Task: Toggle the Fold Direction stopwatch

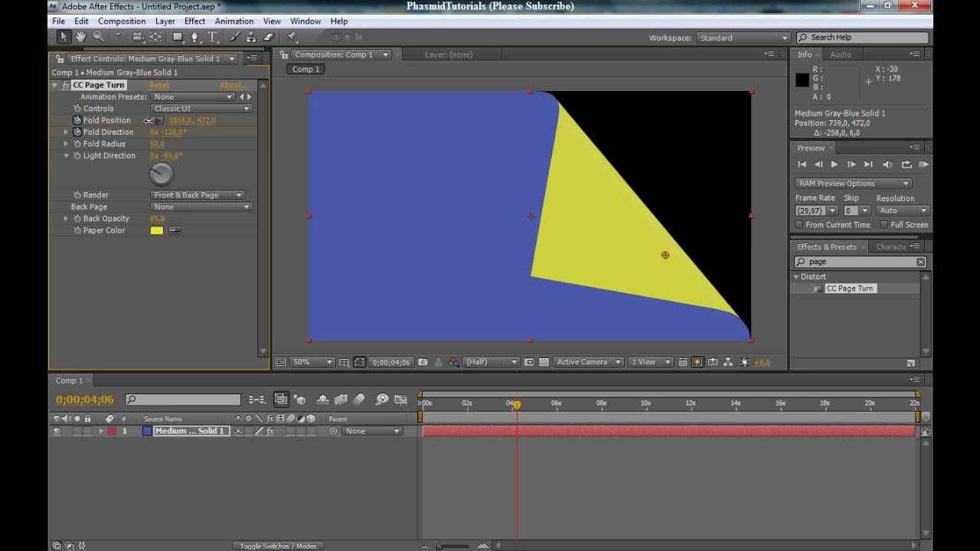Action: point(77,132)
